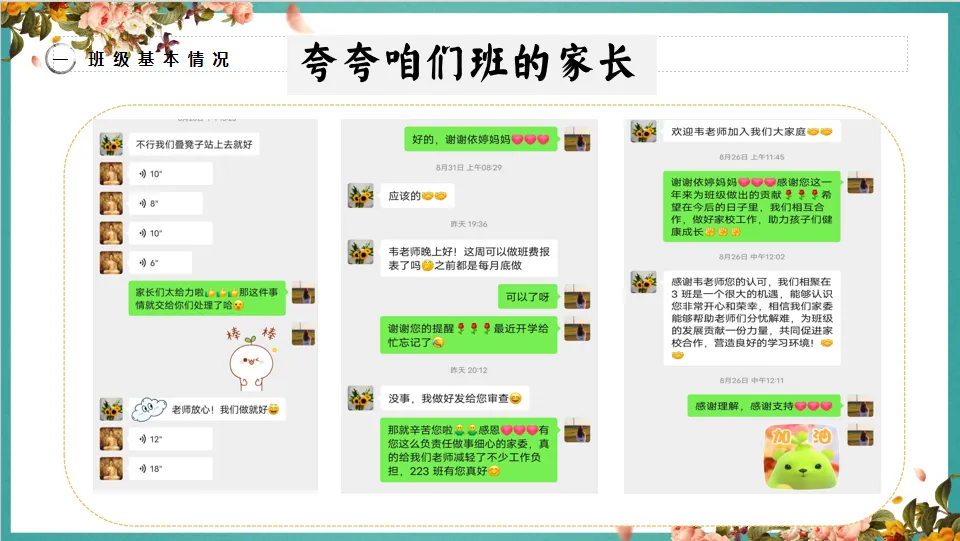Click the sunflower avatar beside "老师放心！我们做就好"
Image resolution: width=960 pixels, height=541 pixels.
point(111,409)
